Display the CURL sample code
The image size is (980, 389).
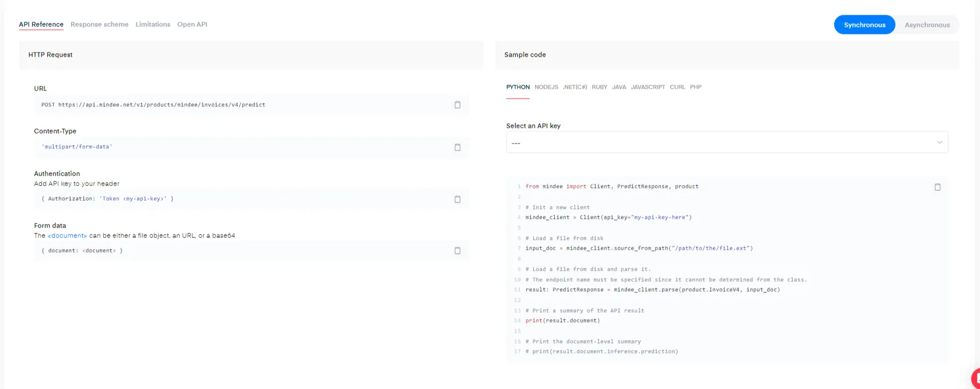677,87
